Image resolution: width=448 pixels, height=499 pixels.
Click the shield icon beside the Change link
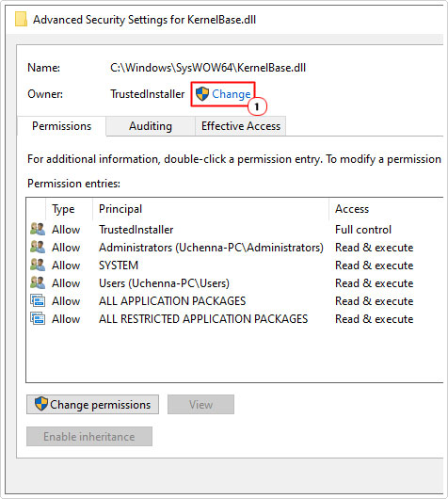(202, 94)
